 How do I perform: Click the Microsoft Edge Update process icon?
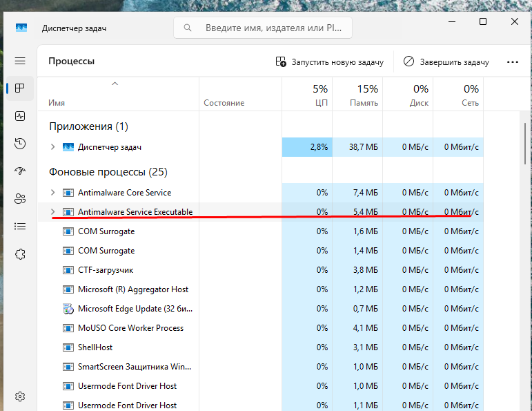[68, 309]
